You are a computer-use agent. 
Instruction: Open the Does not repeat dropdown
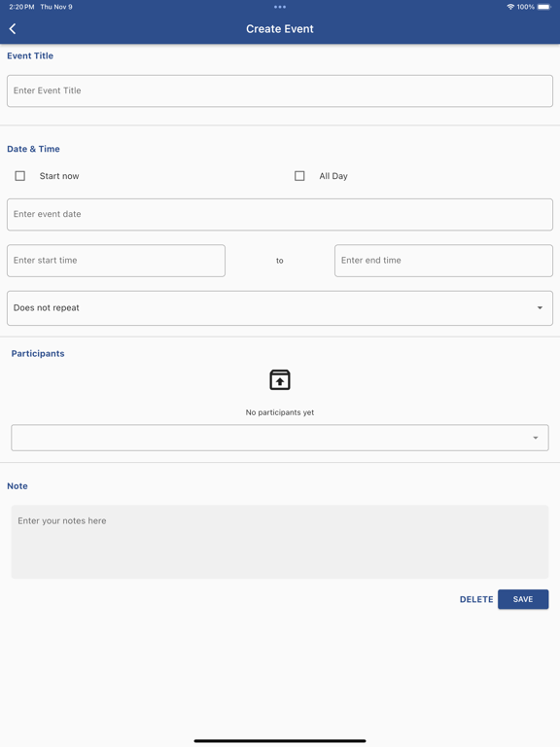(x=280, y=308)
